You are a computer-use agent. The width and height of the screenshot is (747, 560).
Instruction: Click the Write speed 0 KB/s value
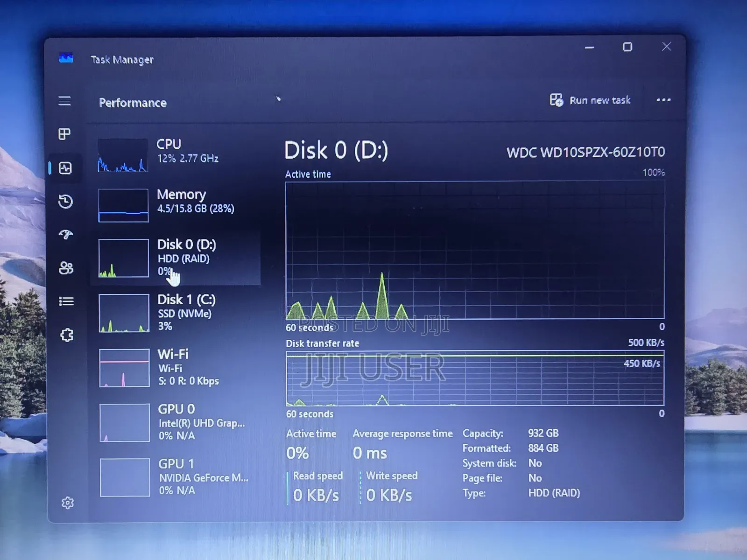pyautogui.click(x=389, y=495)
